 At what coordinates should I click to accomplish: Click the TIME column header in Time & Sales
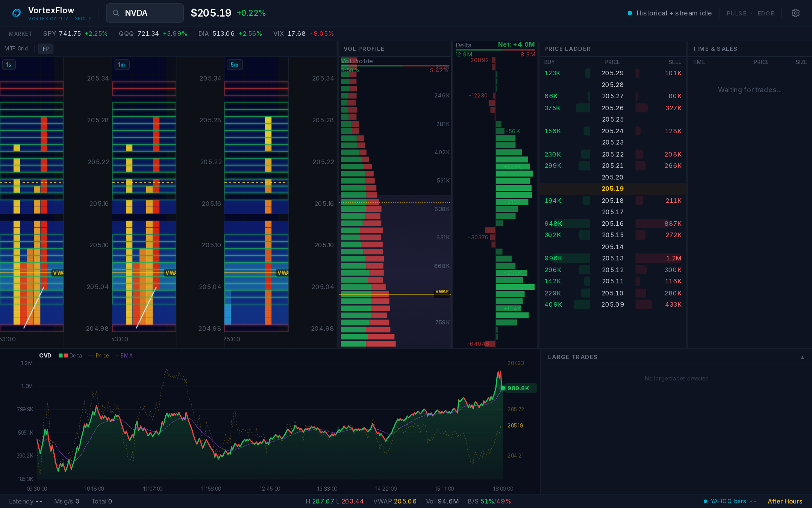click(699, 62)
